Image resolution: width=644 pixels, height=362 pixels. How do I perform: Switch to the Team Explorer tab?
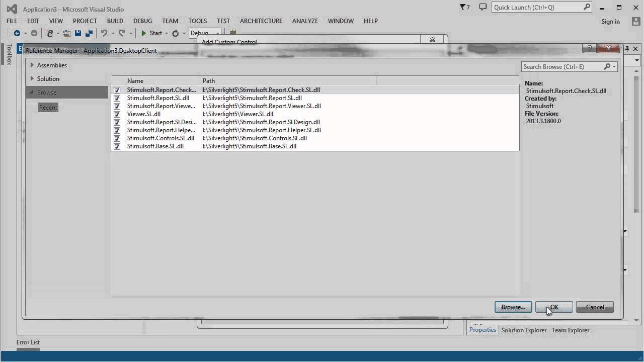(570, 330)
